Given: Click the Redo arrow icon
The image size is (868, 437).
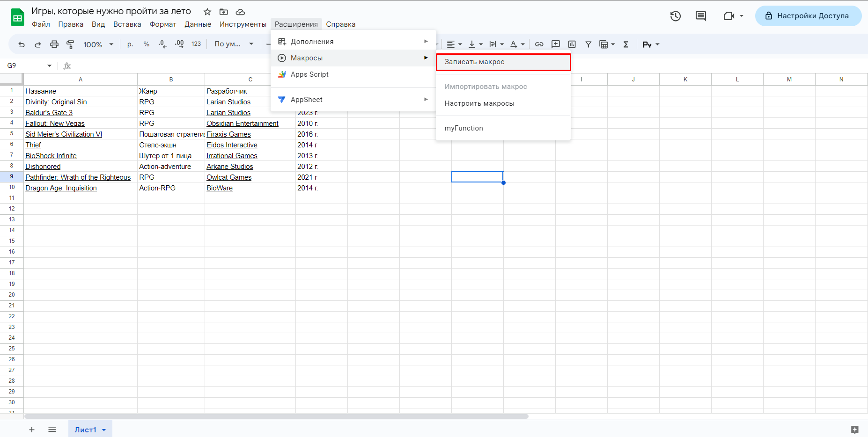Looking at the screenshot, I should point(38,44).
